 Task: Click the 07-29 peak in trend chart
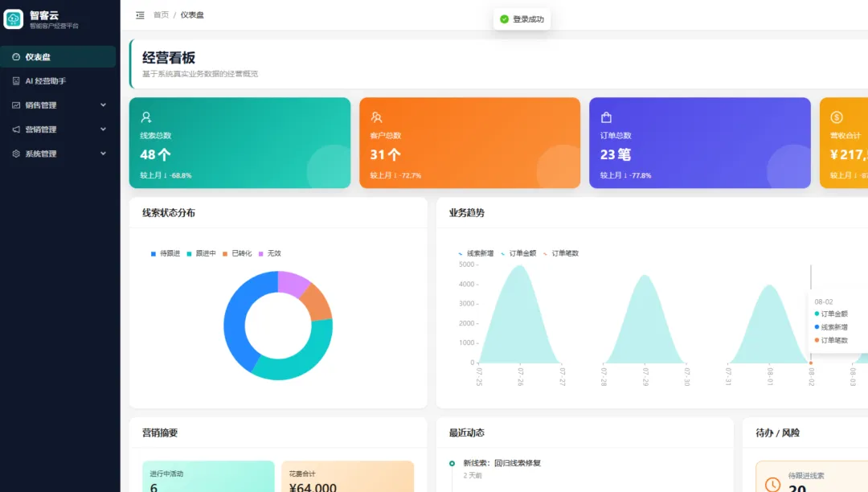[645, 277]
